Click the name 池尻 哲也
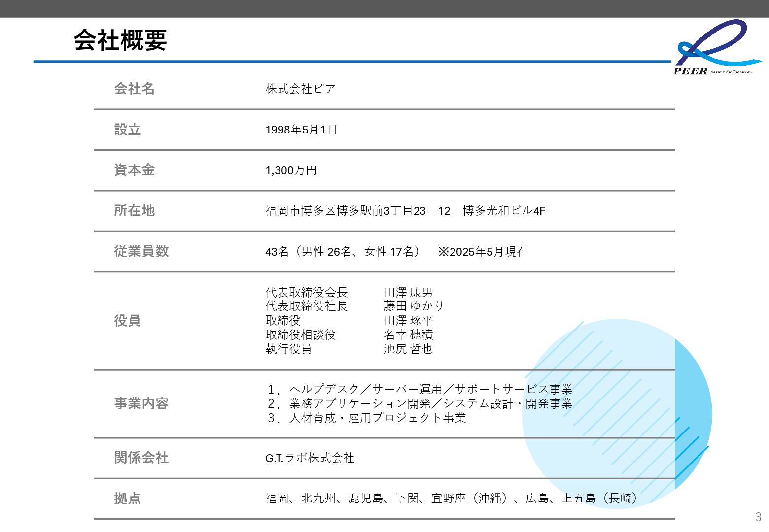769x532 pixels. (408, 349)
